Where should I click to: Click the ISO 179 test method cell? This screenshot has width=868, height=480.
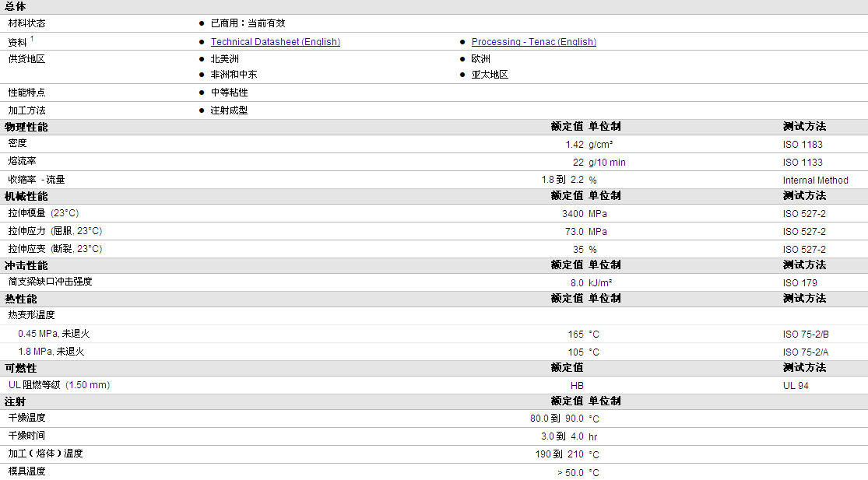[x=799, y=283]
